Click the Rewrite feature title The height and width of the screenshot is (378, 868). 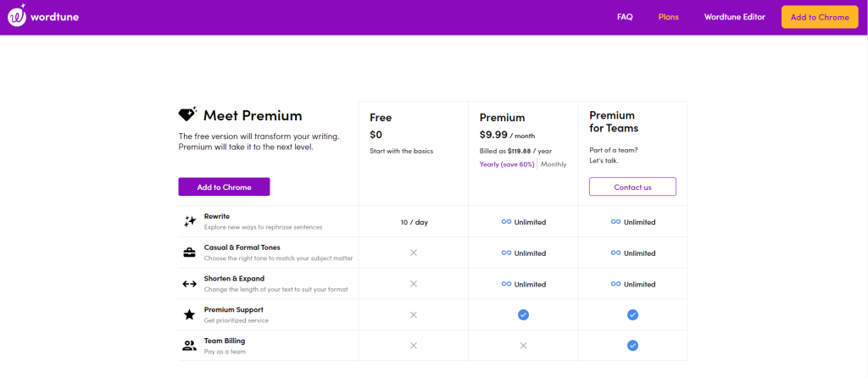(x=217, y=216)
